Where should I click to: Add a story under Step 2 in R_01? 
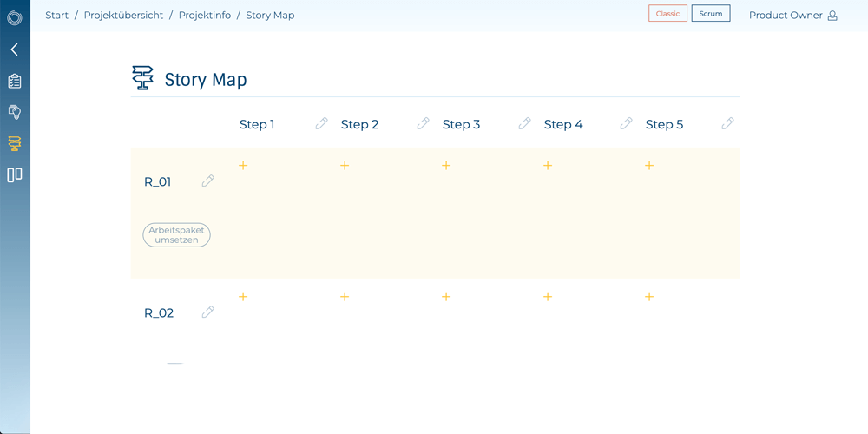(x=345, y=166)
